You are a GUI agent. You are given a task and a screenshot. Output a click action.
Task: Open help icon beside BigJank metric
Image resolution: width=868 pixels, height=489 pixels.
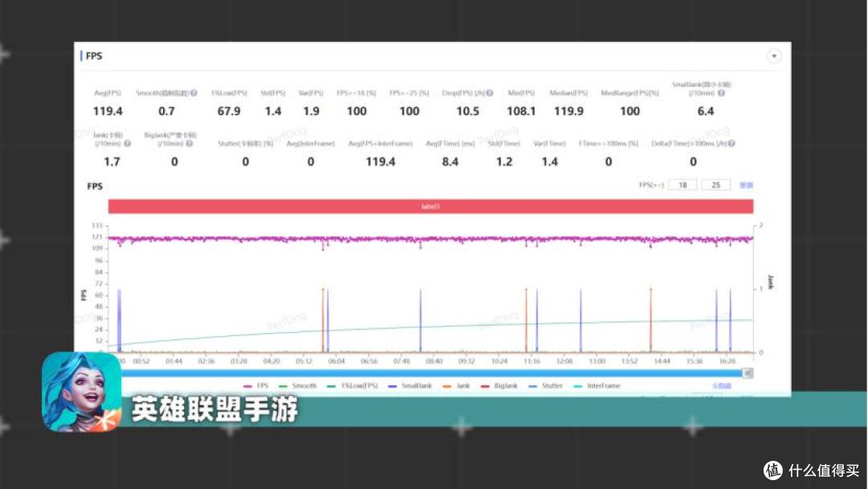[x=190, y=143]
